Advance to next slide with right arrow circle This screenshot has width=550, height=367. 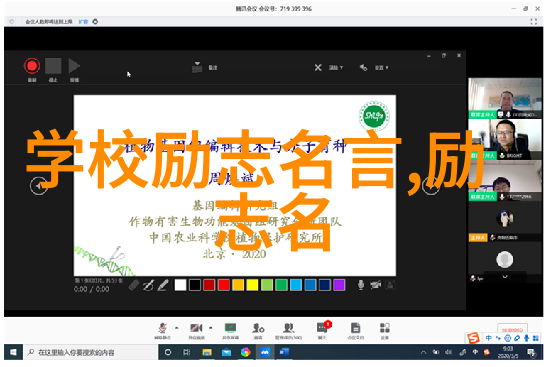(x=430, y=186)
